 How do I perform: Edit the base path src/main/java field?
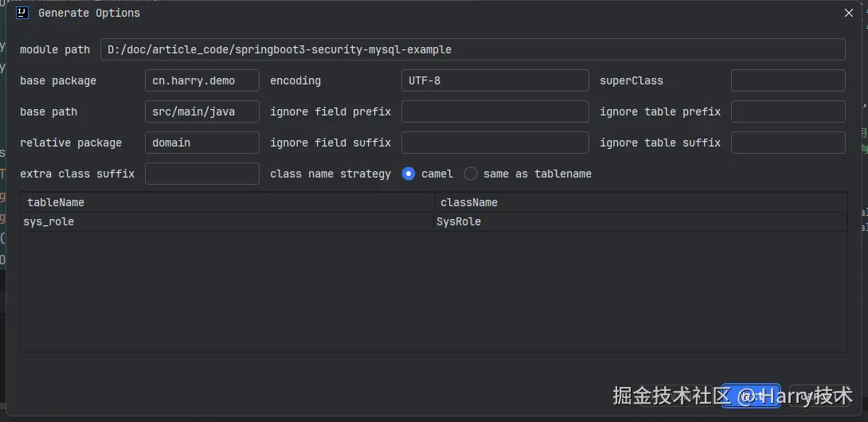coord(201,111)
